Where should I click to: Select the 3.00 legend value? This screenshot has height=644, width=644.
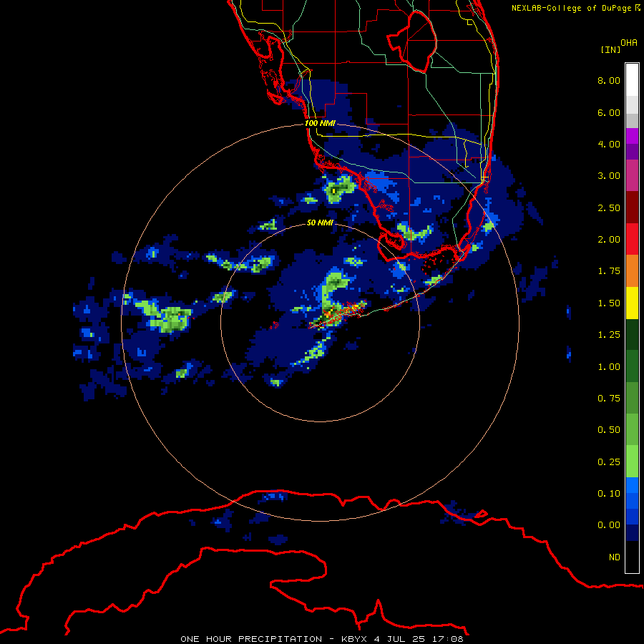[x=609, y=176]
